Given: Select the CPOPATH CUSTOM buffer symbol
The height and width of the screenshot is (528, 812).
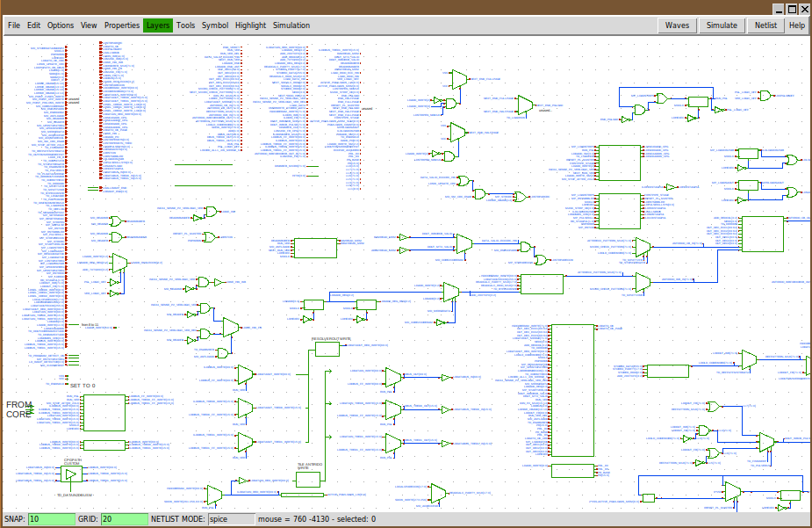Looking at the screenshot, I should [71, 474].
